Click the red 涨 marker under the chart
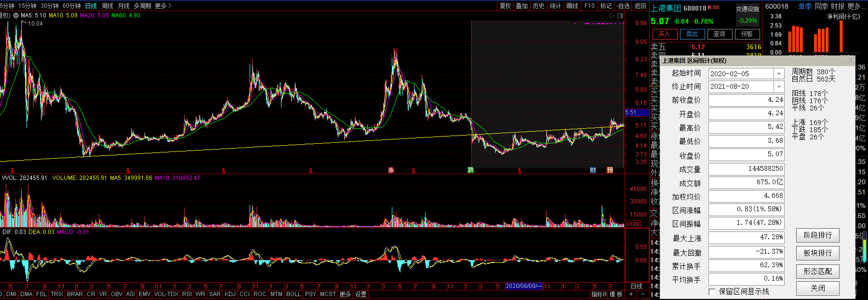Screen dimensions: 868x300 point(391,170)
